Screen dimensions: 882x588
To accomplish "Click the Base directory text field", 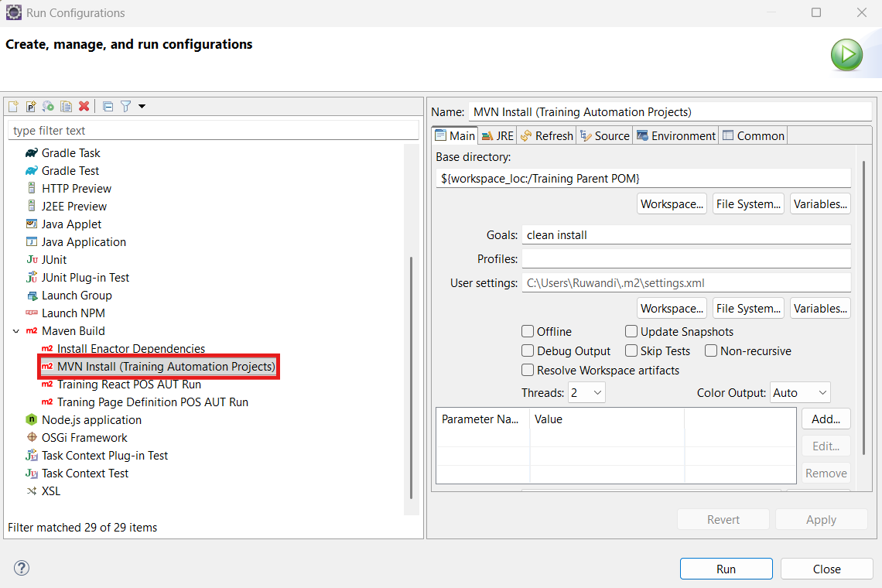I will 644,179.
